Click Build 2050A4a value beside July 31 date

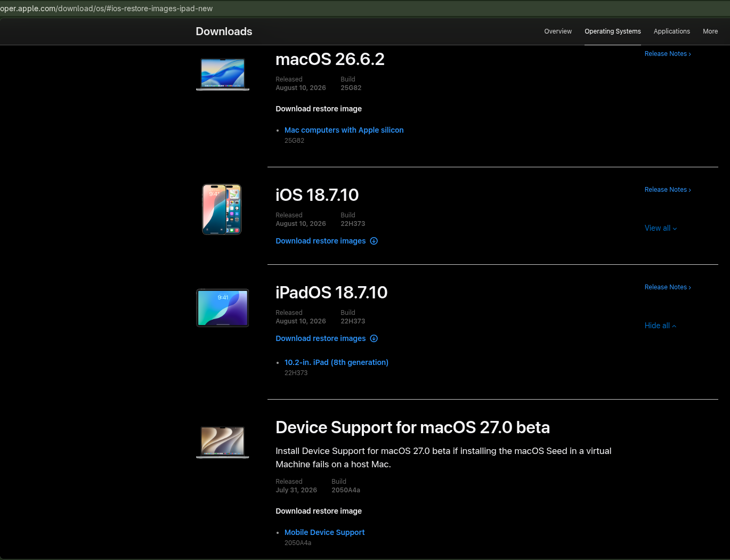[346, 490]
